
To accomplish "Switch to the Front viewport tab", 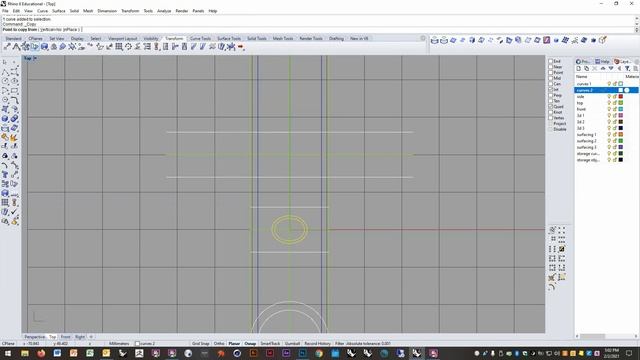I will 66,337.
